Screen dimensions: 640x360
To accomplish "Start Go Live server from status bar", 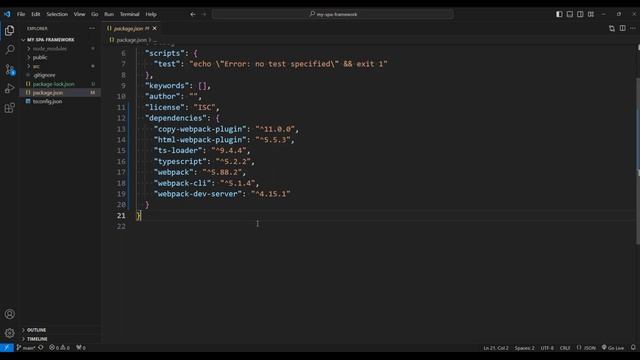I will point(613,348).
